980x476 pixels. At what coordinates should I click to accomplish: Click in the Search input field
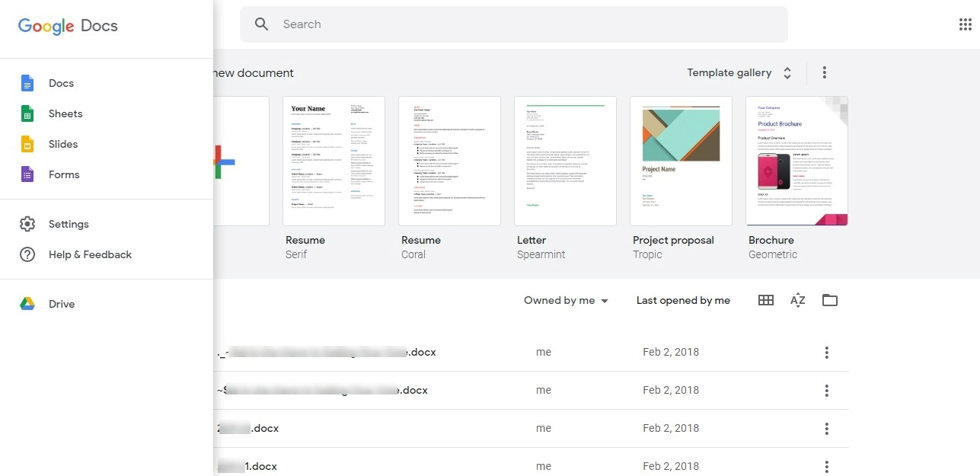click(525, 24)
